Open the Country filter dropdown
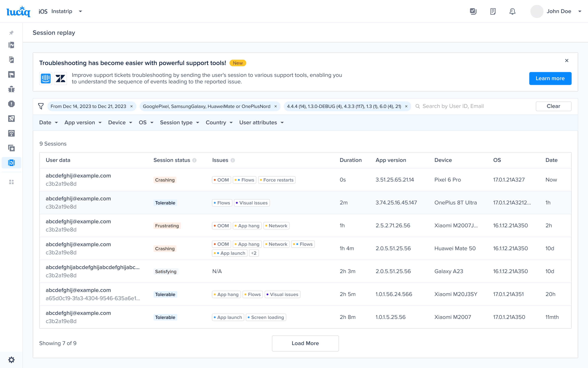Screen dimensions: 588x368 coord(219,122)
